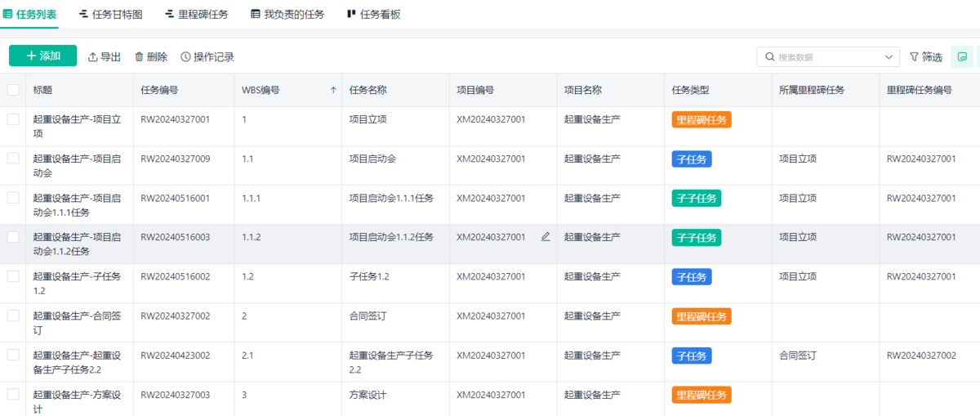Click milestone number RW20240327002
Screen dimensions: 980x416
(921, 355)
